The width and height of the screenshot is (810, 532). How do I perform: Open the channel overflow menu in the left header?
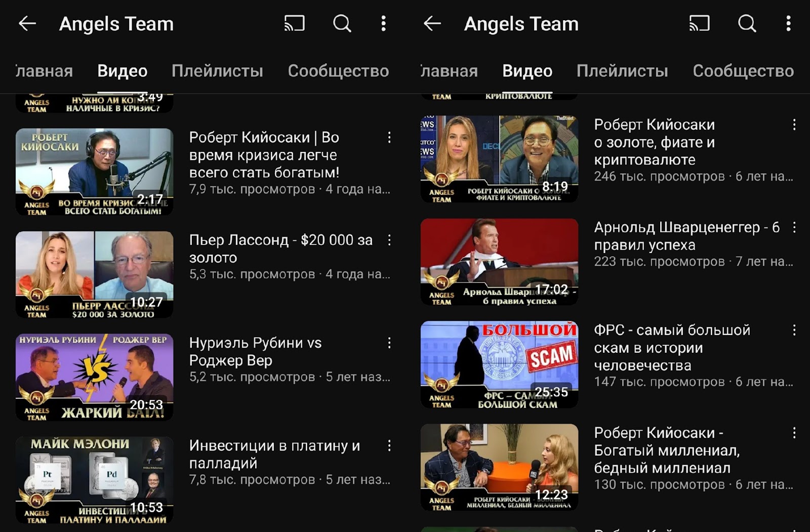tap(383, 23)
